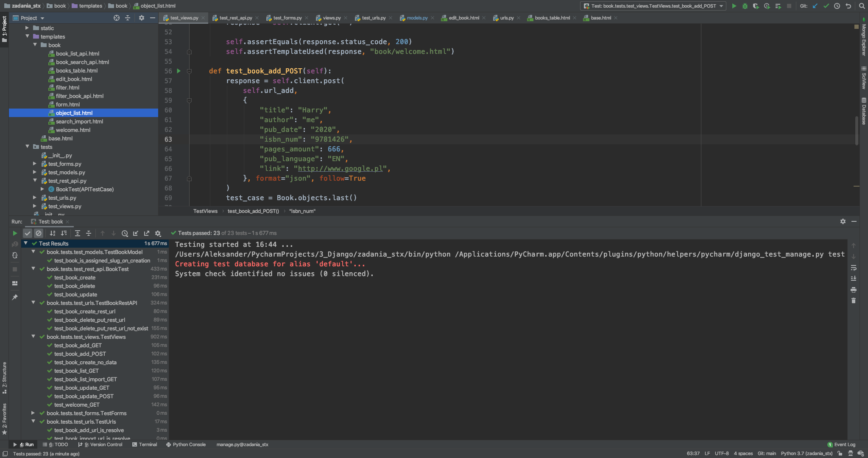The image size is (868, 458).
Task: Click Search Everywhere magnifier icon
Action: (862, 6)
